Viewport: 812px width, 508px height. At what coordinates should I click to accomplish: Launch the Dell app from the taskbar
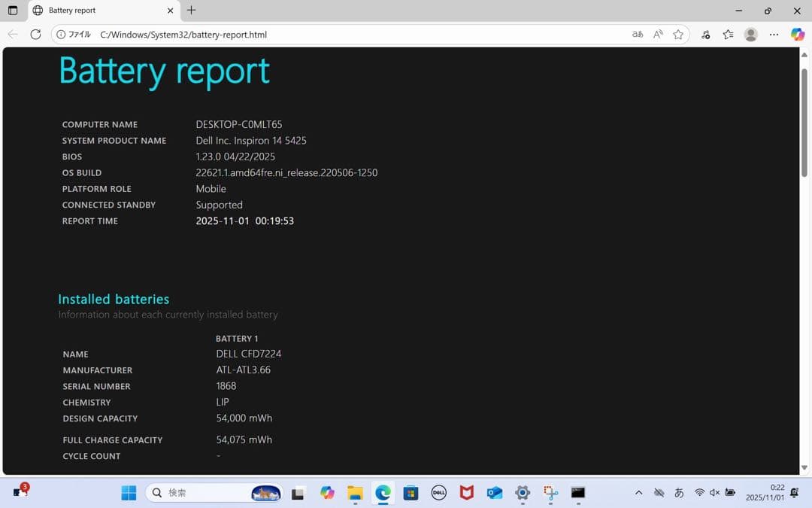coord(438,493)
